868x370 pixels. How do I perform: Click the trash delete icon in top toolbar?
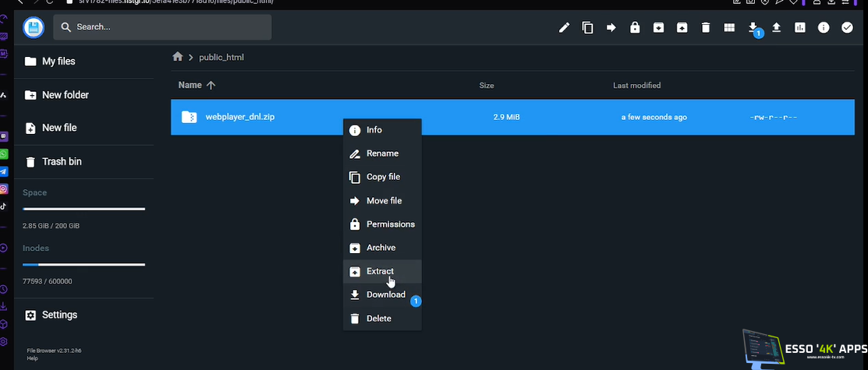pyautogui.click(x=706, y=28)
